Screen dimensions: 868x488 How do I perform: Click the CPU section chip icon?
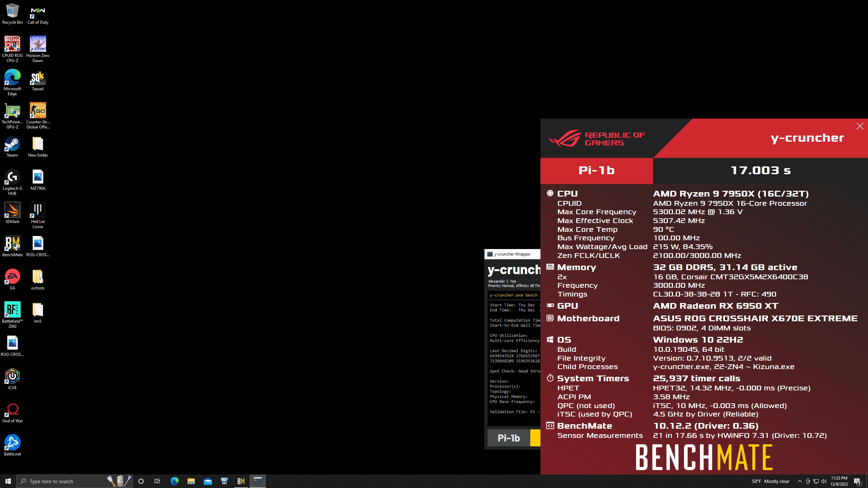click(550, 193)
